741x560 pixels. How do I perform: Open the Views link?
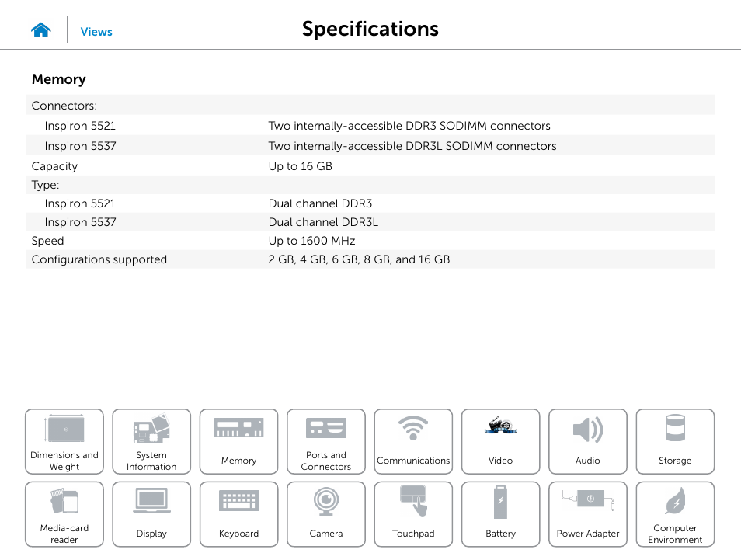[96, 32]
